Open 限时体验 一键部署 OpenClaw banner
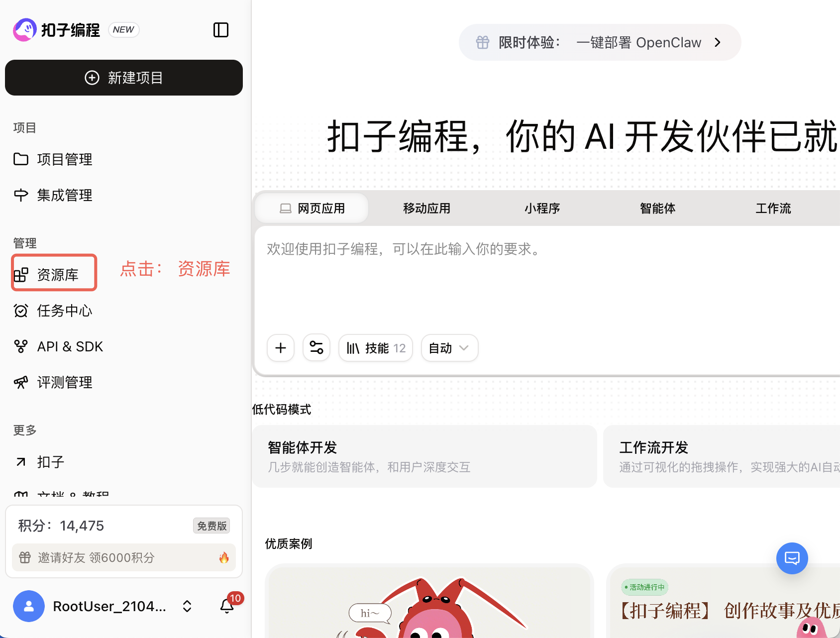This screenshot has height=638, width=840. pos(600,43)
